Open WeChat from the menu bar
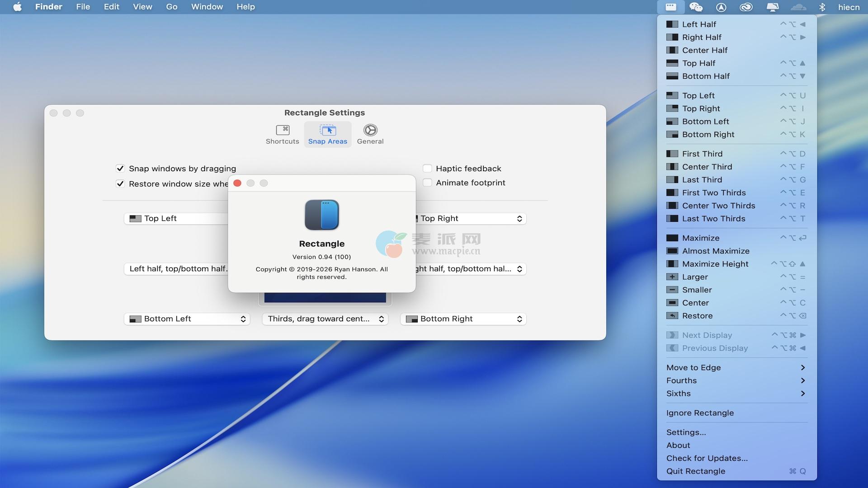868x488 pixels. point(696,7)
